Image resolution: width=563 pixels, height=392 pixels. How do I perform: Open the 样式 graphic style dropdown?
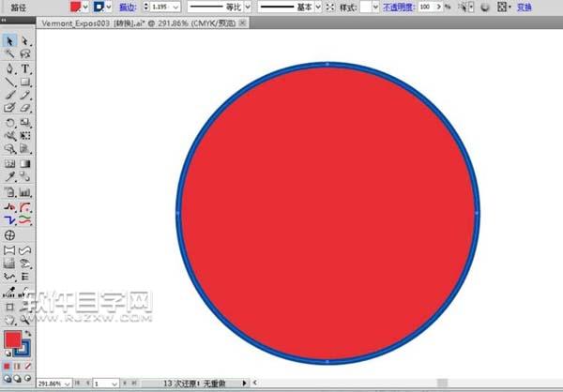[375, 7]
